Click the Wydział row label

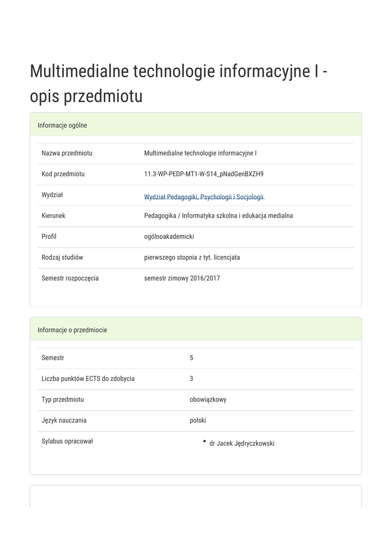pos(52,195)
